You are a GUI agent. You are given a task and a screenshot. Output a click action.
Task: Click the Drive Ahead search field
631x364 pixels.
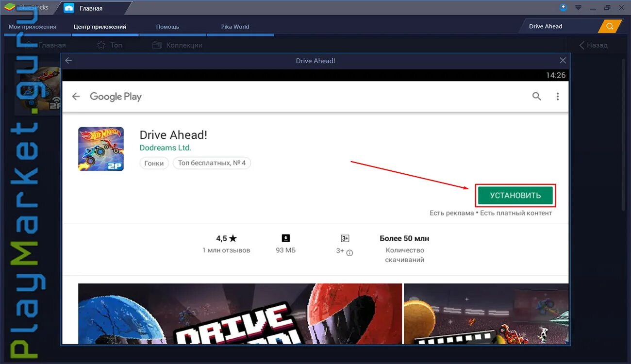coord(561,26)
